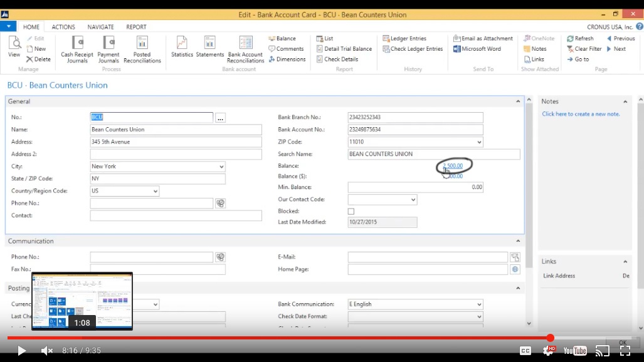The width and height of the screenshot is (644, 362).
Task: Open the ZIP Code dropdown
Action: (479, 142)
